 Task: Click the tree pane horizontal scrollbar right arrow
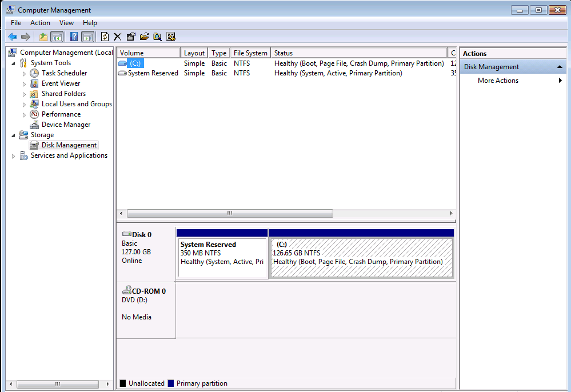[107, 384]
